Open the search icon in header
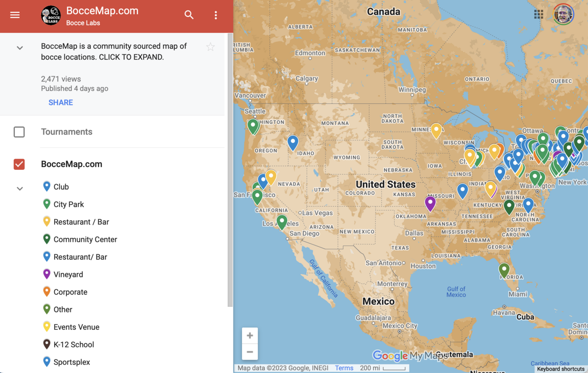Viewport: 588px width, 373px height. (x=189, y=15)
